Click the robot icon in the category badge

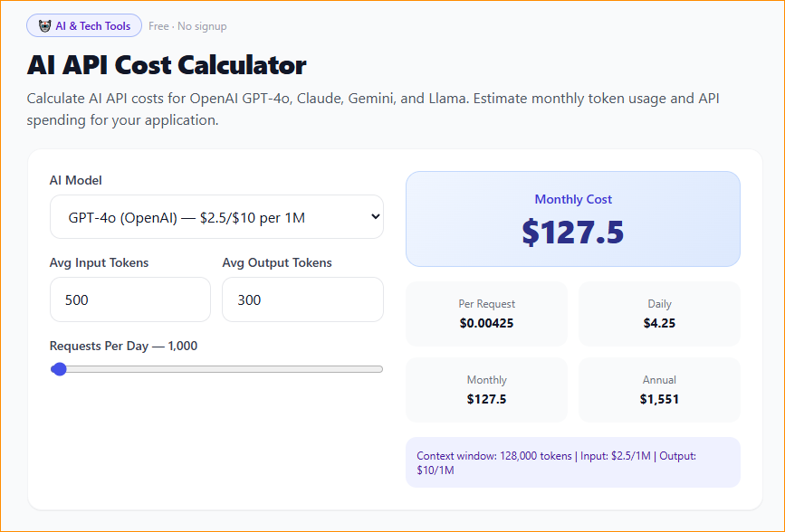point(44,26)
